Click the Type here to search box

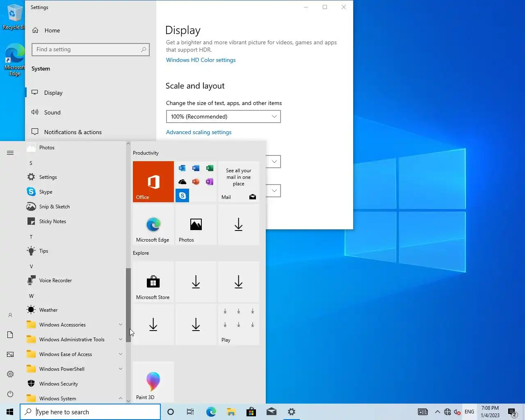[90, 412]
